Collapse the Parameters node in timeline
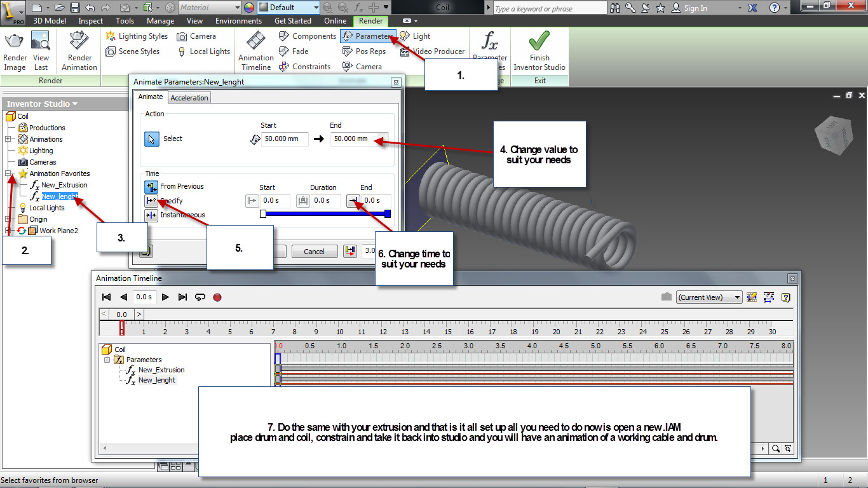868x488 pixels. coord(107,360)
